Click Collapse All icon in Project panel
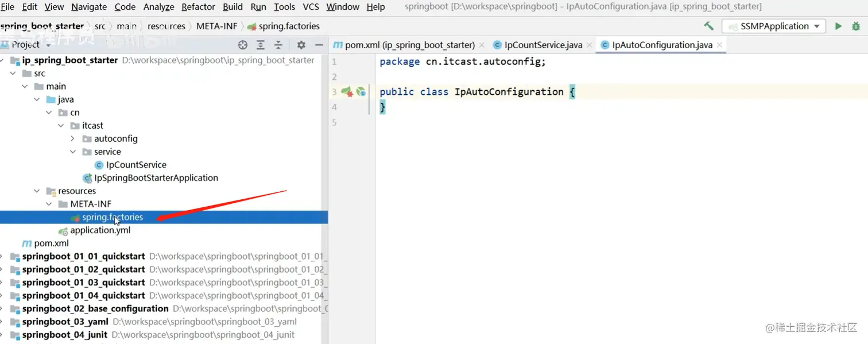The height and width of the screenshot is (344, 868). click(278, 45)
